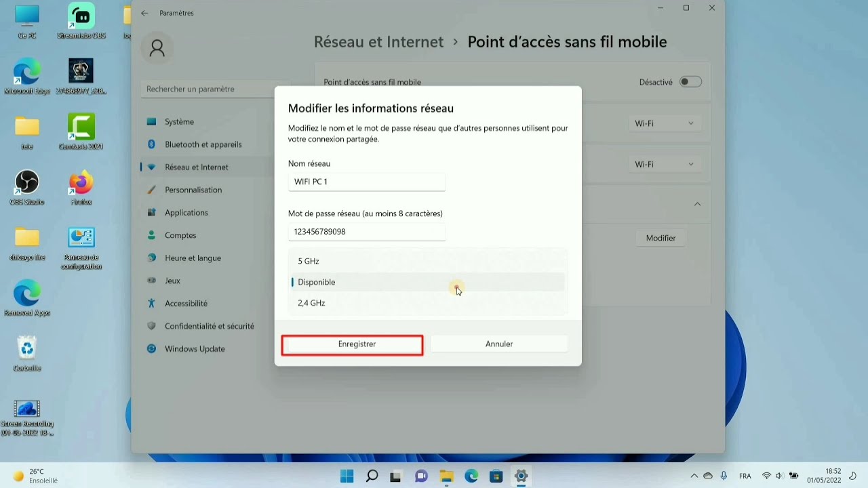
Task: Click the Rechercher un paramètre search box
Action: 207,89
